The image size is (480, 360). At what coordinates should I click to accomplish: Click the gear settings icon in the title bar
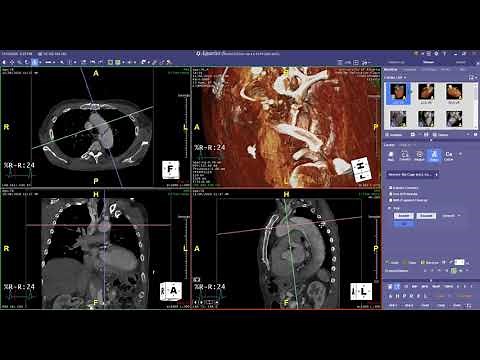(x=437, y=53)
